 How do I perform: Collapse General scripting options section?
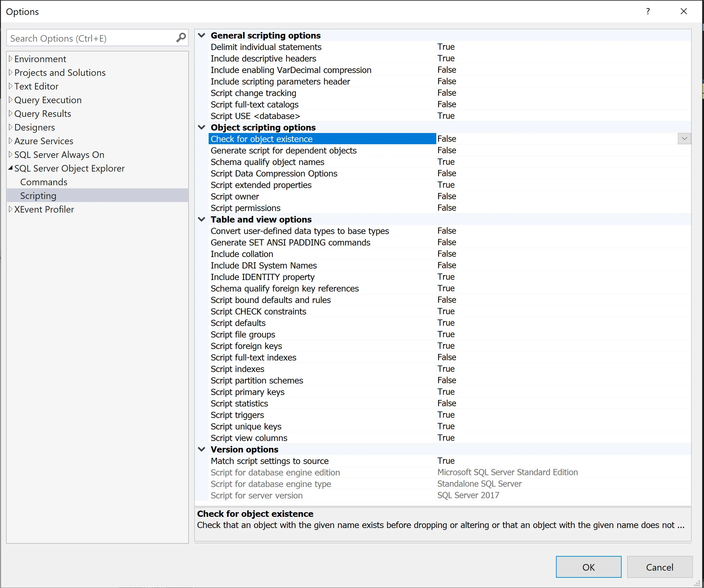point(201,35)
